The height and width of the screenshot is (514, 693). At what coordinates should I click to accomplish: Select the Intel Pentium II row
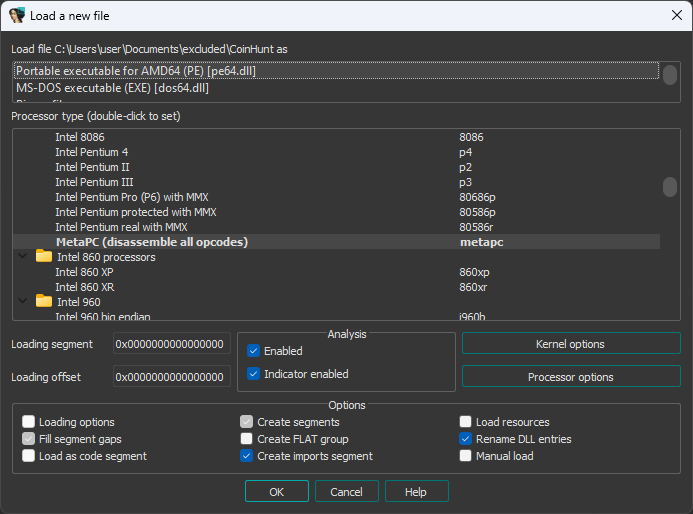(336, 167)
